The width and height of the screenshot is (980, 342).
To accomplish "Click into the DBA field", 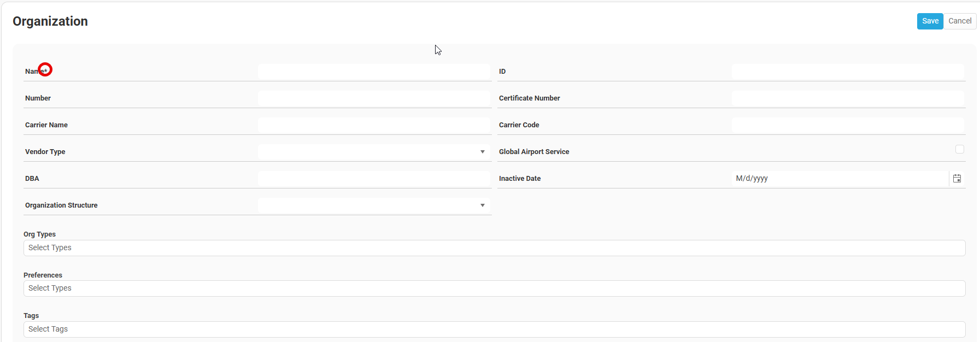I will click(x=374, y=179).
